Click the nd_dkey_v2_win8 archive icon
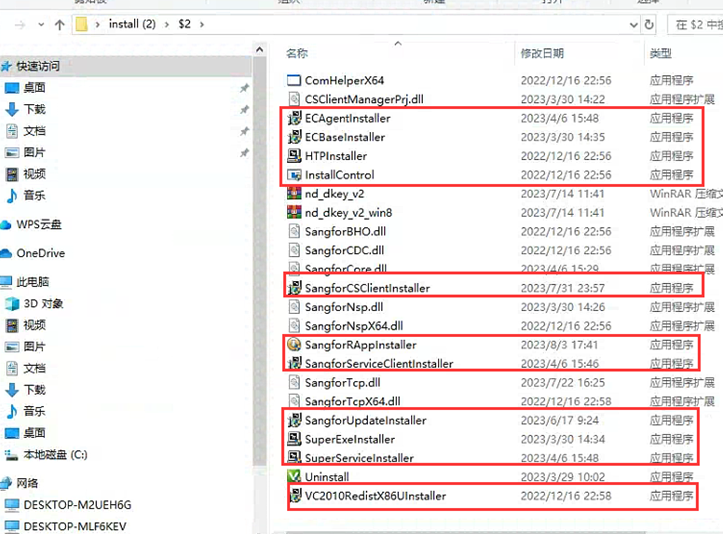 click(294, 213)
